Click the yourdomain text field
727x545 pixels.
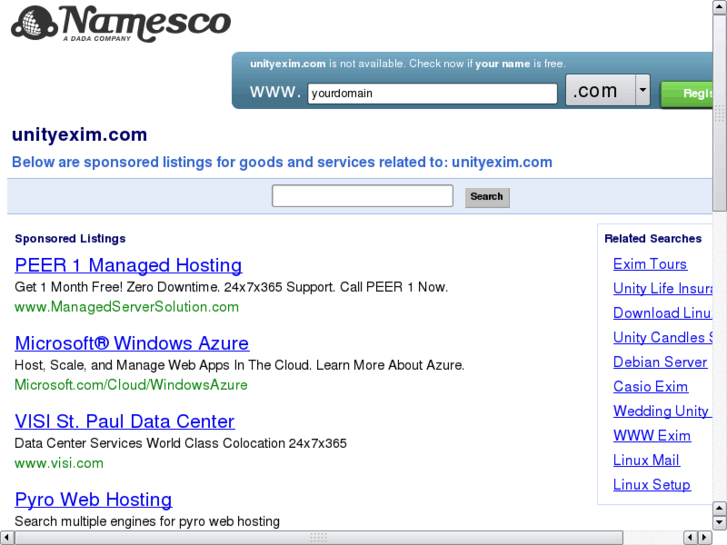click(432, 94)
